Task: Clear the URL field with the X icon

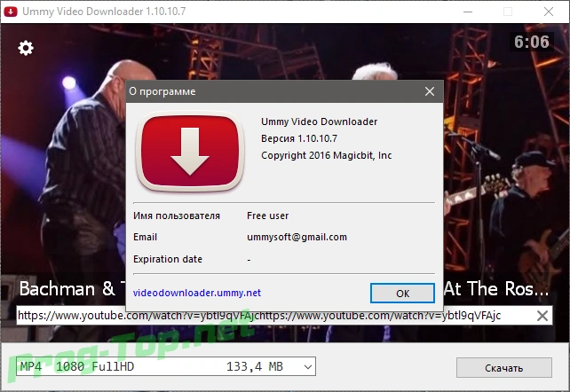Action: (x=542, y=316)
